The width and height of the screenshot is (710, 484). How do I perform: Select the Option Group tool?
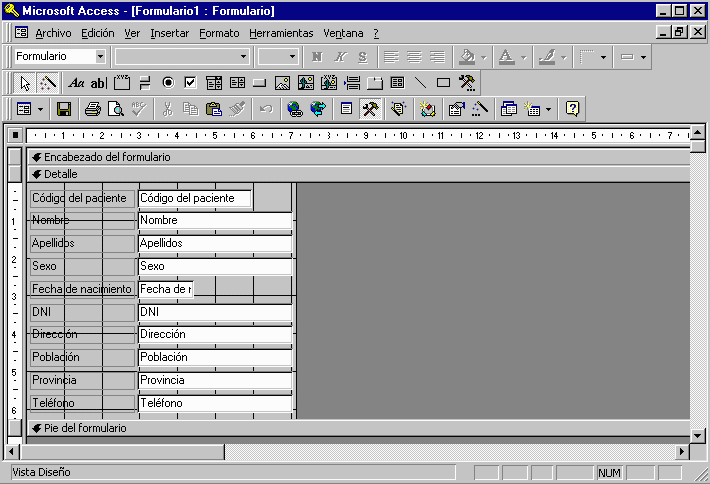(122, 83)
